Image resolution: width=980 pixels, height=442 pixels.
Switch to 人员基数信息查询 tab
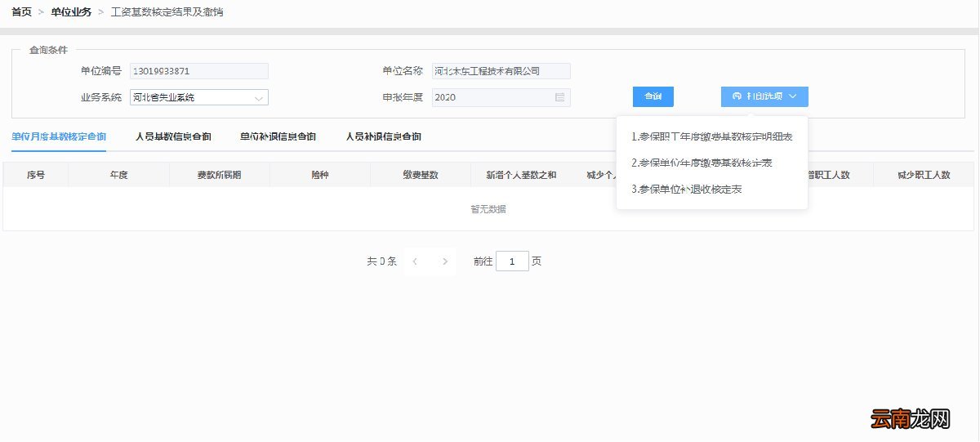coord(173,136)
